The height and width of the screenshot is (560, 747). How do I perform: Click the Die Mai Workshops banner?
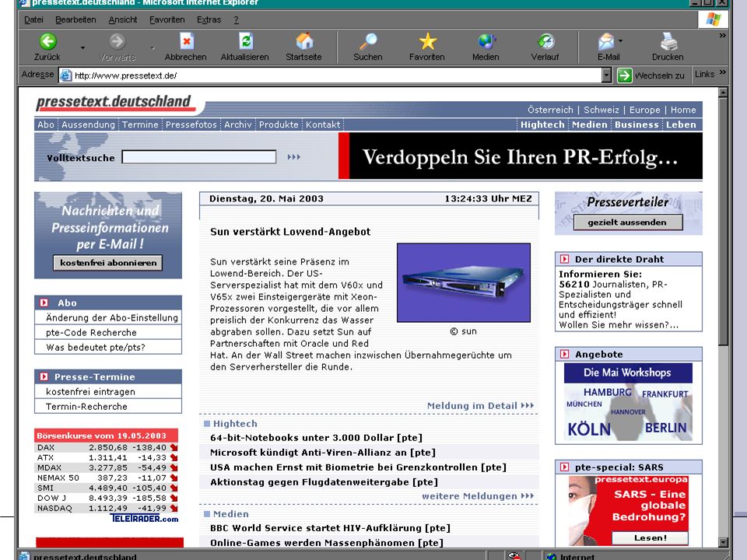pyautogui.click(x=629, y=402)
